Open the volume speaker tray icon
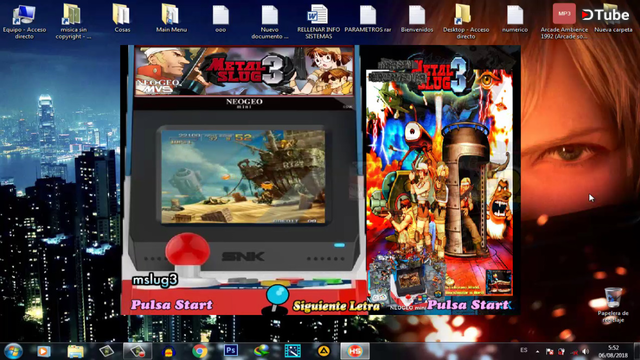The height and width of the screenshot is (360, 640). point(586,351)
